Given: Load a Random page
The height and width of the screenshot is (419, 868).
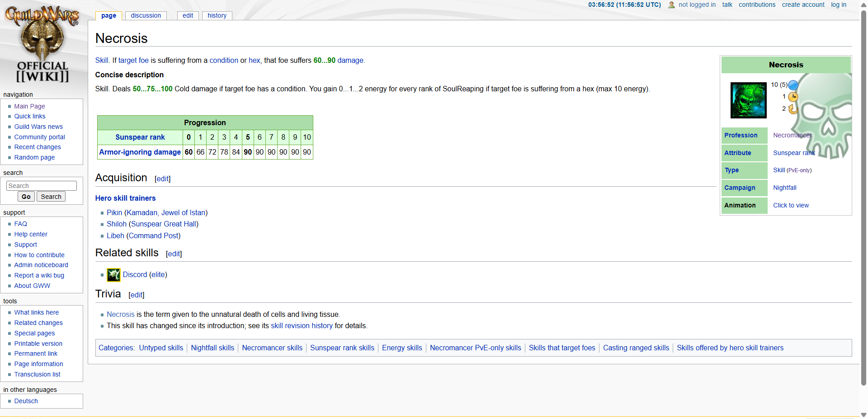Looking at the screenshot, I should 34,157.
